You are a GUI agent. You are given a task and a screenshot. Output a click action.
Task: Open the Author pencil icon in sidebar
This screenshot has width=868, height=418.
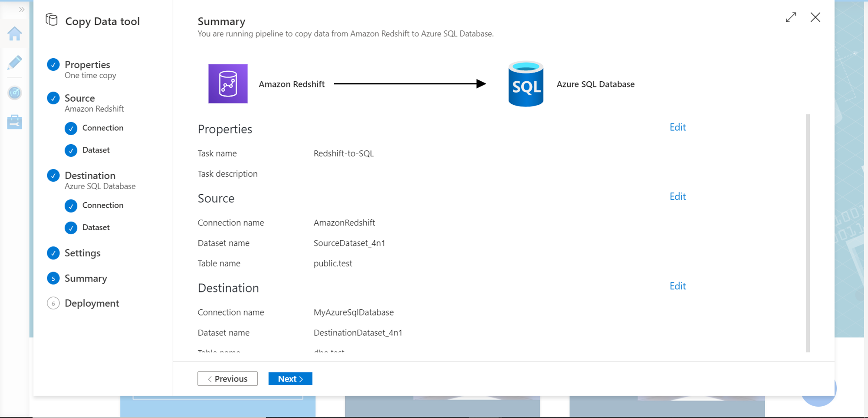pos(15,63)
